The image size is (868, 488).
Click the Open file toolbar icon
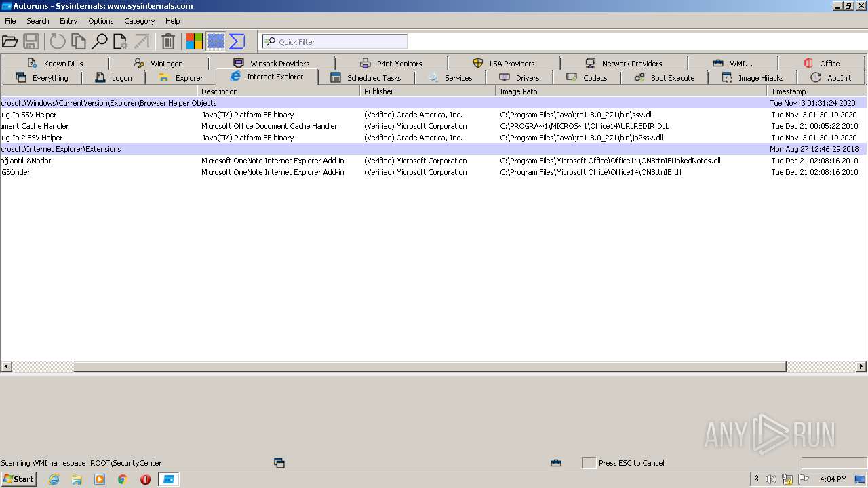tap(10, 42)
